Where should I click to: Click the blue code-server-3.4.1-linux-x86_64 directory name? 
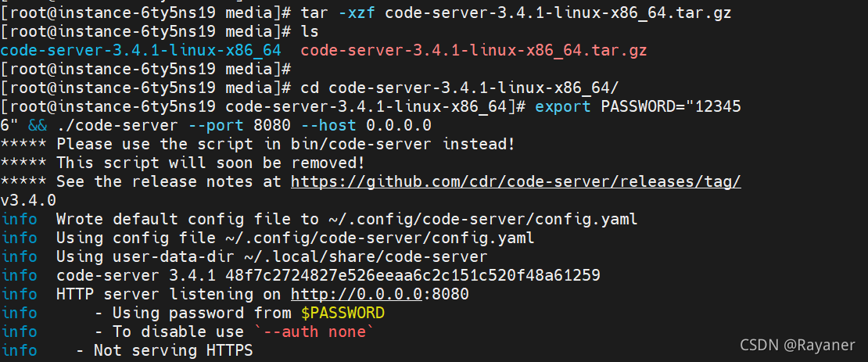click(142, 51)
